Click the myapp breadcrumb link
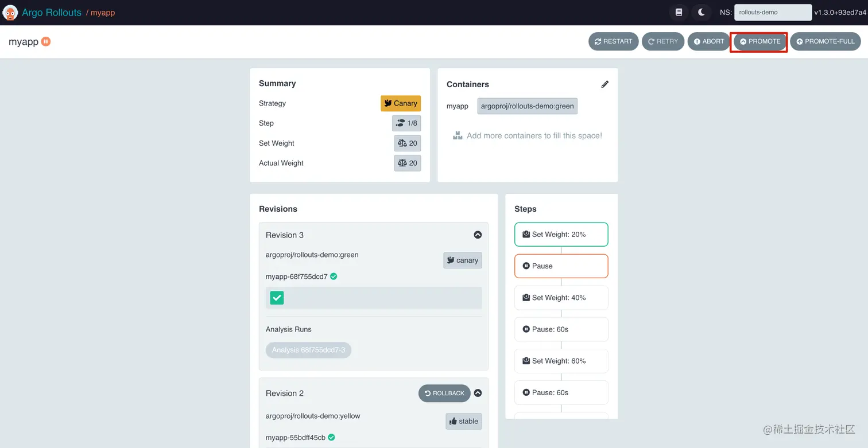This screenshot has width=868, height=448. (103, 13)
